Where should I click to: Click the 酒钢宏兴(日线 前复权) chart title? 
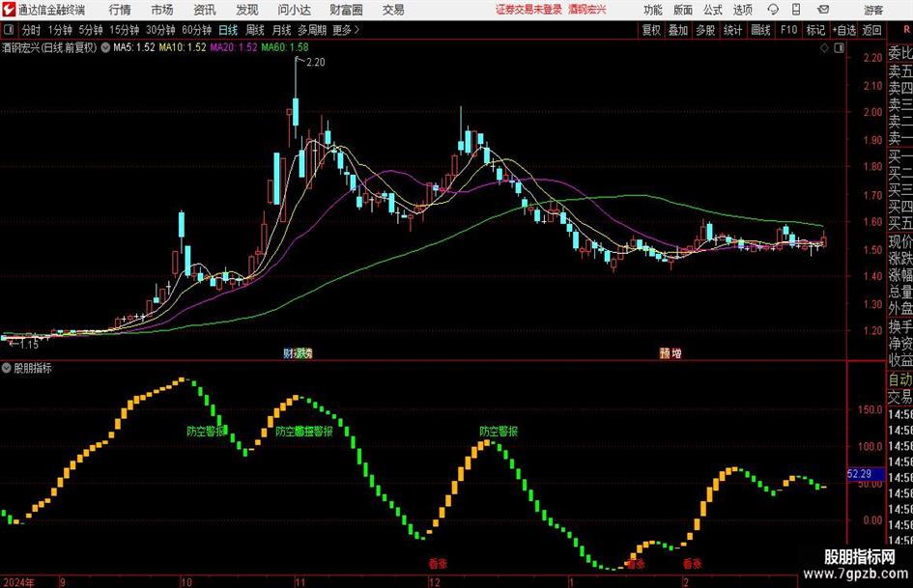click(x=49, y=47)
